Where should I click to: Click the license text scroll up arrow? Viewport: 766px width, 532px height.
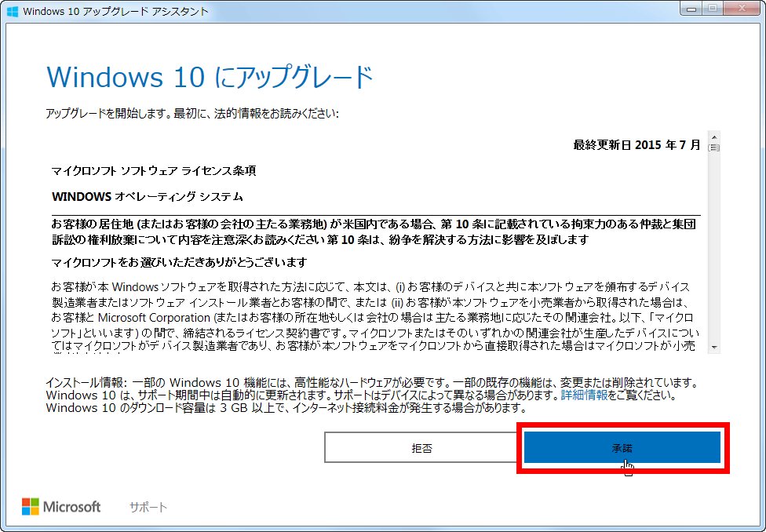coord(713,137)
